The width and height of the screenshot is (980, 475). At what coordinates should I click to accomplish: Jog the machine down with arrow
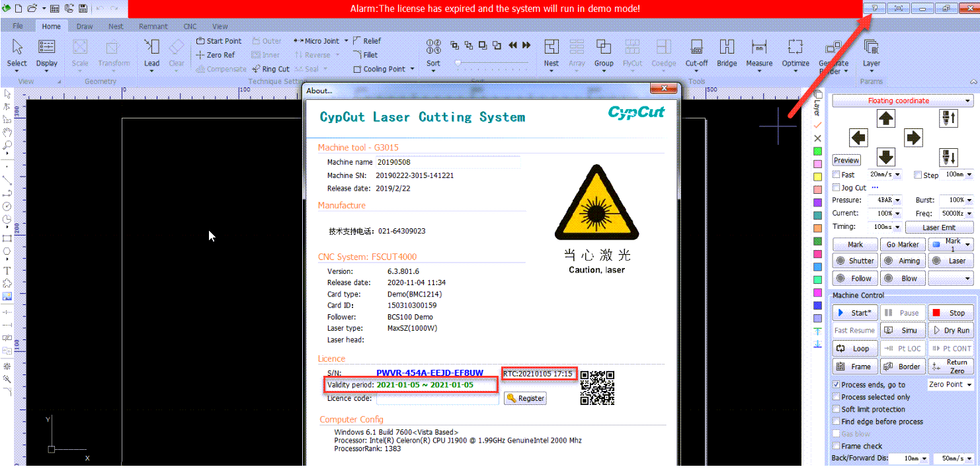click(886, 157)
